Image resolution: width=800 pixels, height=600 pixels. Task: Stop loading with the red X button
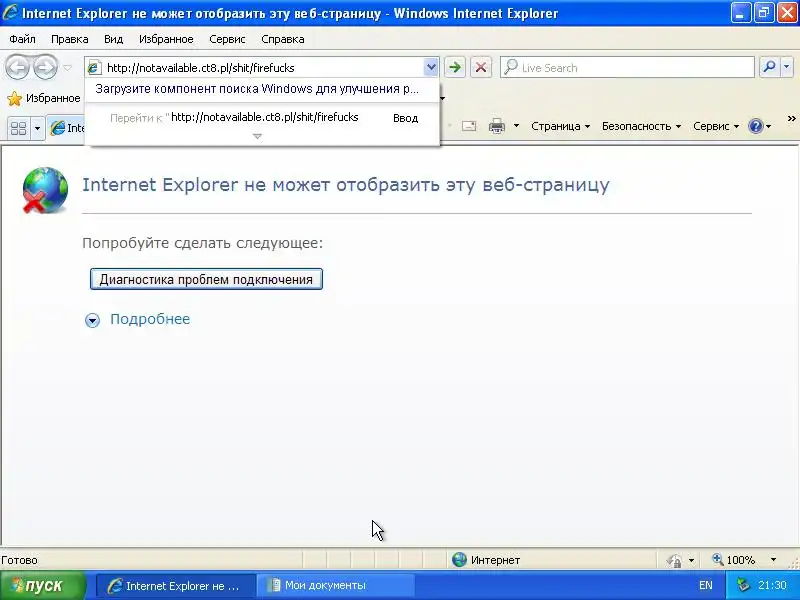click(x=481, y=67)
